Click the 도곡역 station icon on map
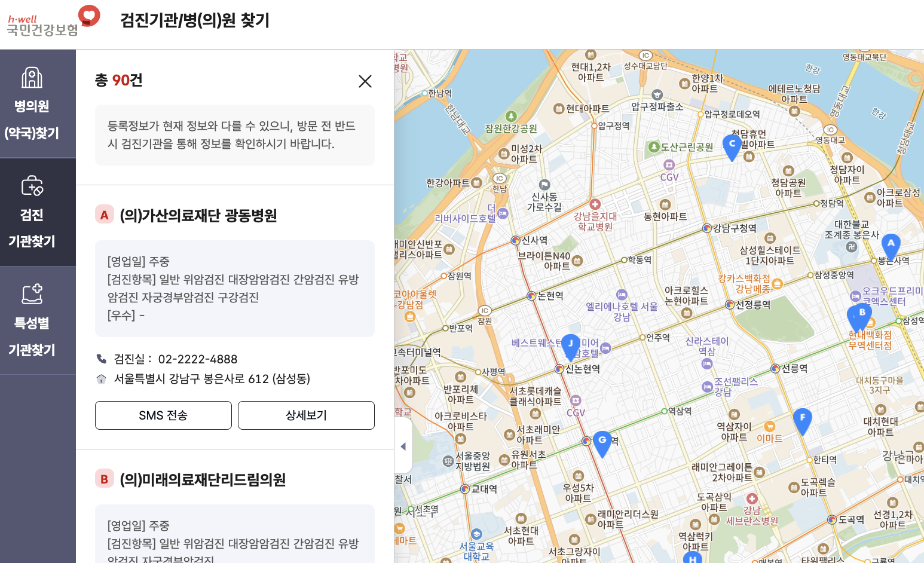924x563 pixels. [x=831, y=519]
